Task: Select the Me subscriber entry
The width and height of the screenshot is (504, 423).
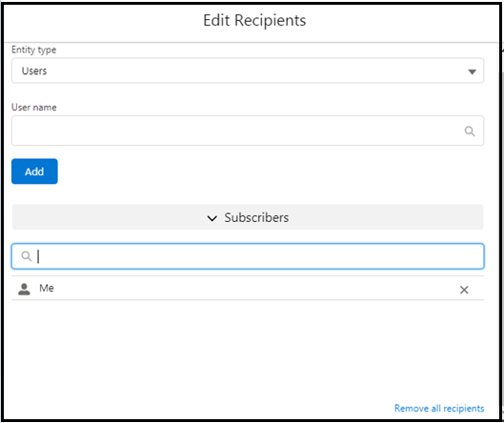Action: (x=248, y=289)
